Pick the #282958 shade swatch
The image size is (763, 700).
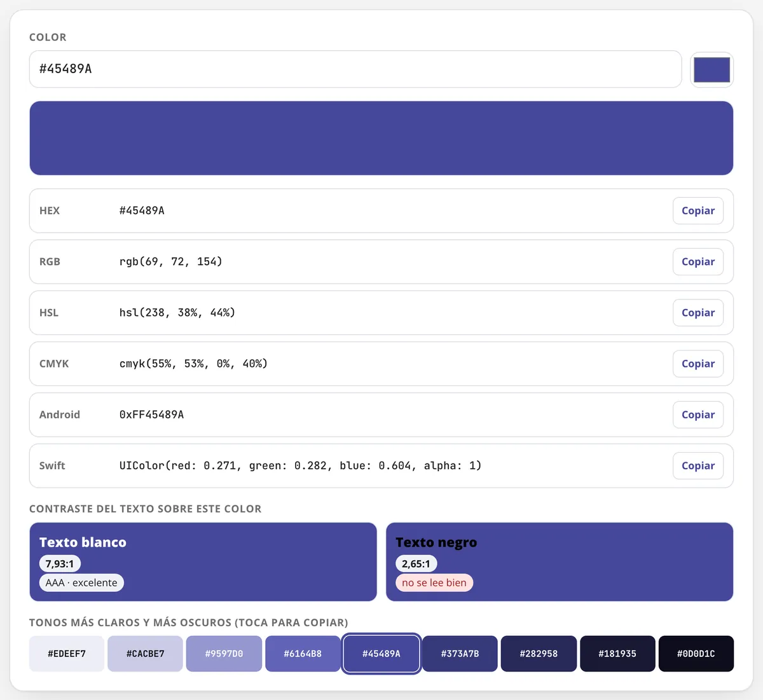(539, 654)
